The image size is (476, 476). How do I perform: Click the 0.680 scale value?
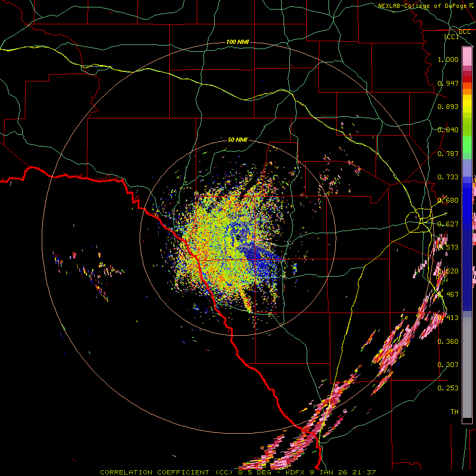click(448, 200)
